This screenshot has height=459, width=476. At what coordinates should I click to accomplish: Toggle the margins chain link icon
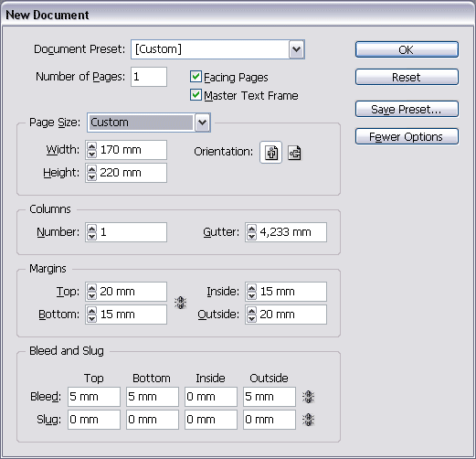click(181, 303)
